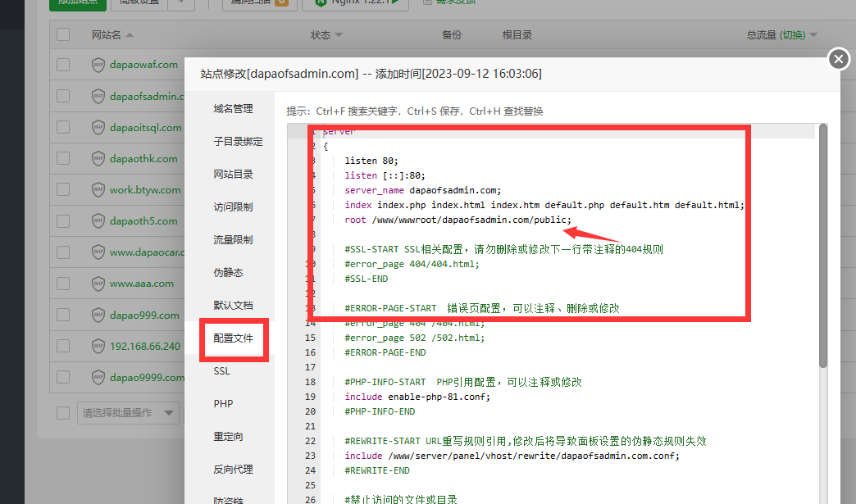
Task: Click WAF shield icon for dapao9999.com
Action: [98, 378]
